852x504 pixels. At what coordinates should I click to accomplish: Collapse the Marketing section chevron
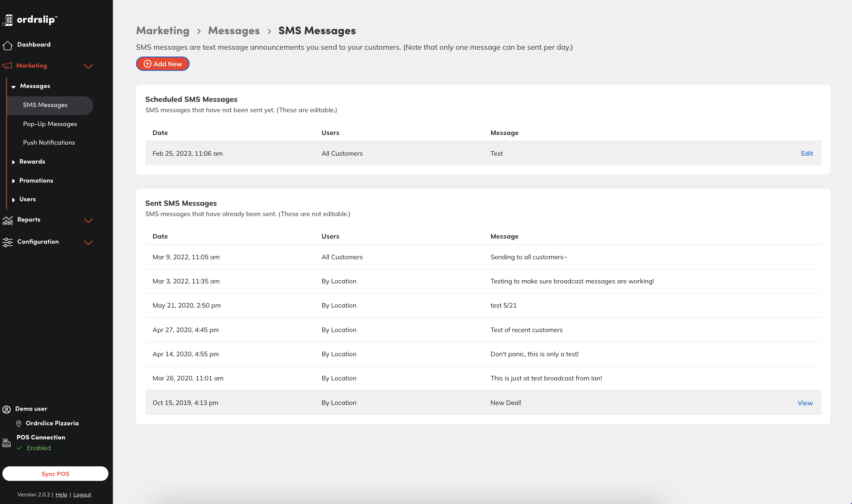[x=88, y=66]
